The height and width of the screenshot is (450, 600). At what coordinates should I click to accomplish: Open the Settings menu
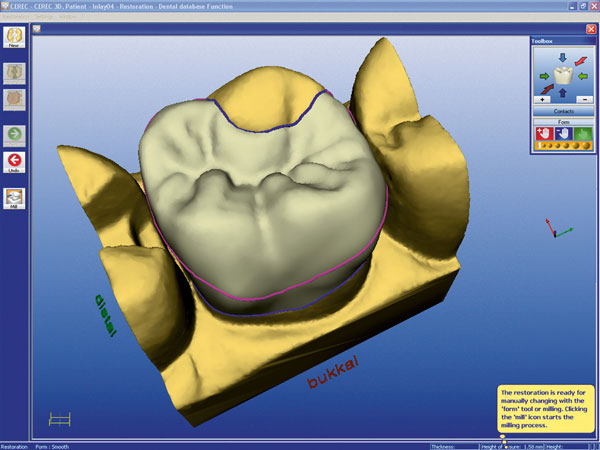click(x=46, y=17)
